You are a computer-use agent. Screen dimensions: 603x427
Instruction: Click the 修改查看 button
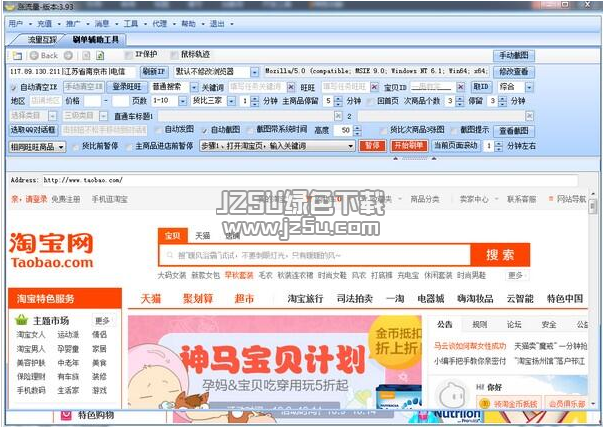pyautogui.click(x=514, y=72)
